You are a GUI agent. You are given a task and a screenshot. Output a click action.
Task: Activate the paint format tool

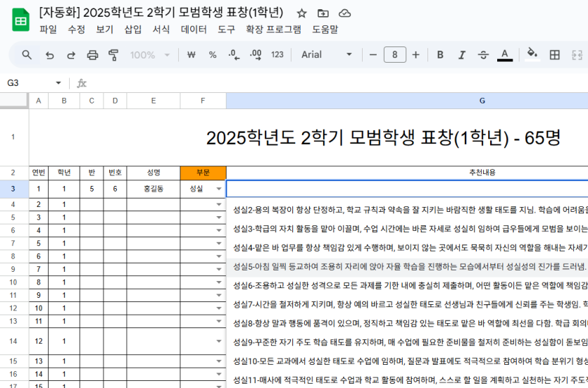[113, 55]
